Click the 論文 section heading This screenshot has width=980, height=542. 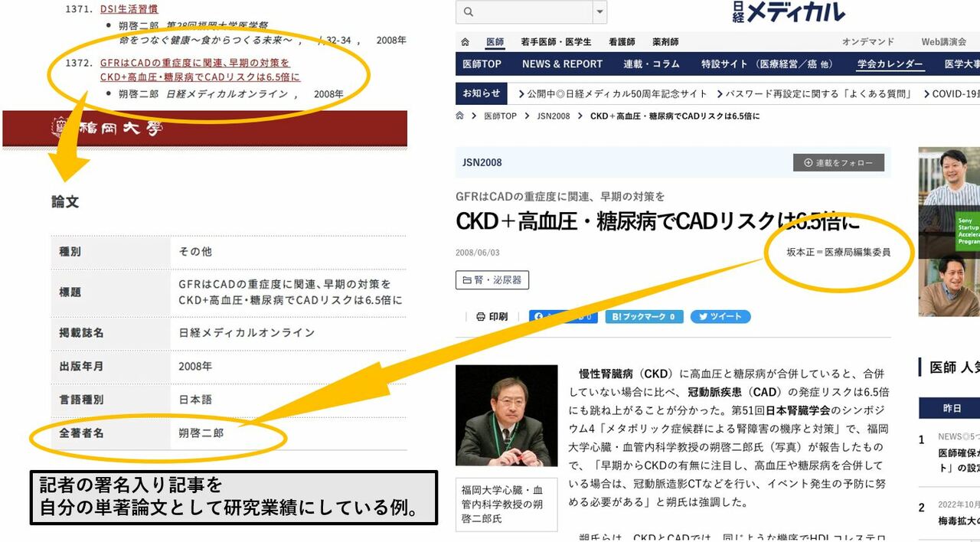pyautogui.click(x=65, y=202)
